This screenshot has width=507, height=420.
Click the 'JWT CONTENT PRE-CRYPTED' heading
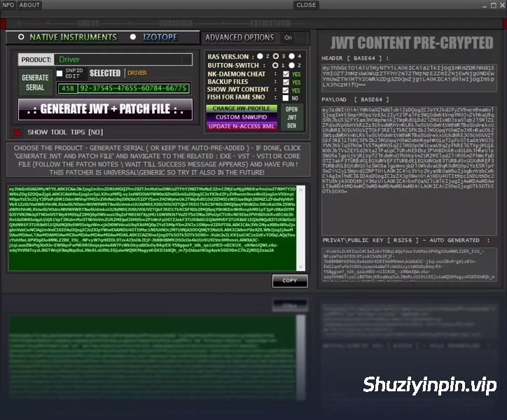[x=412, y=43]
